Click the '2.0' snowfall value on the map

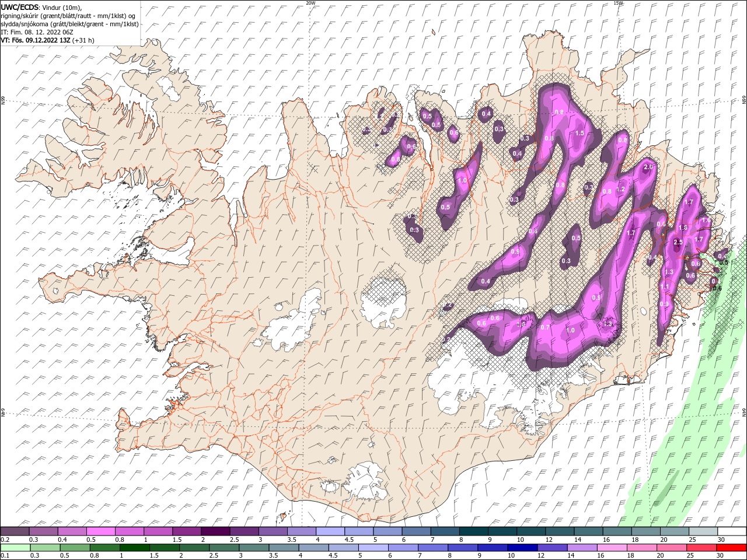pos(648,167)
